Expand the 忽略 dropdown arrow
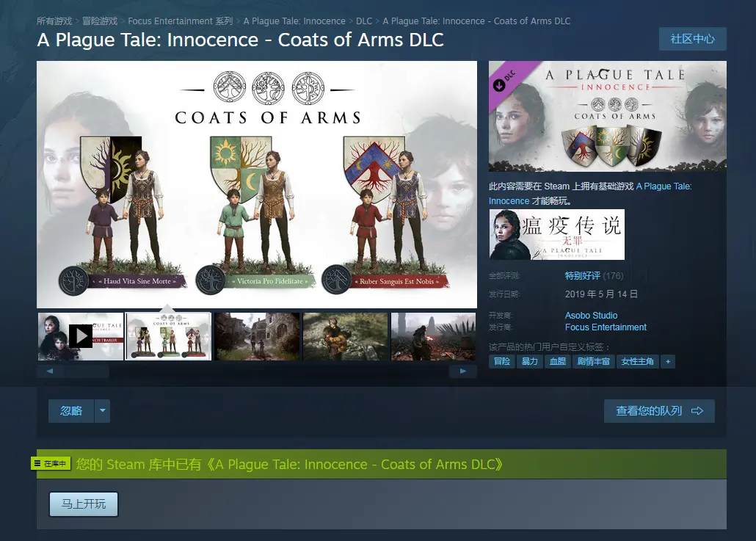Image resolution: width=756 pixels, height=541 pixels. coord(102,411)
